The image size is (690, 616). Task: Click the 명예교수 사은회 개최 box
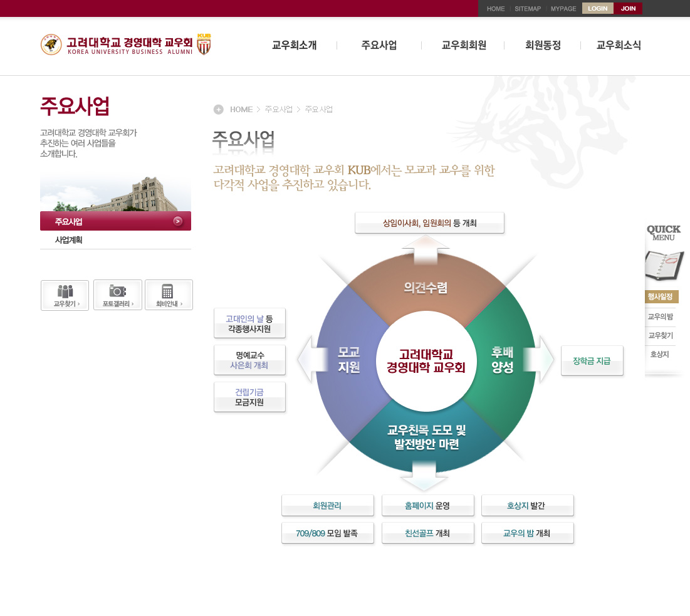(x=249, y=360)
